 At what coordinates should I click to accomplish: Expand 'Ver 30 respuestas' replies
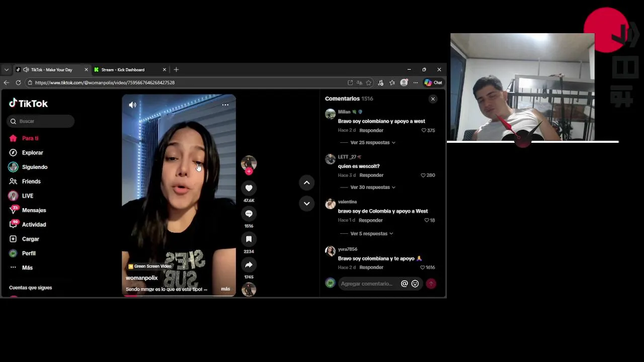[372, 188]
